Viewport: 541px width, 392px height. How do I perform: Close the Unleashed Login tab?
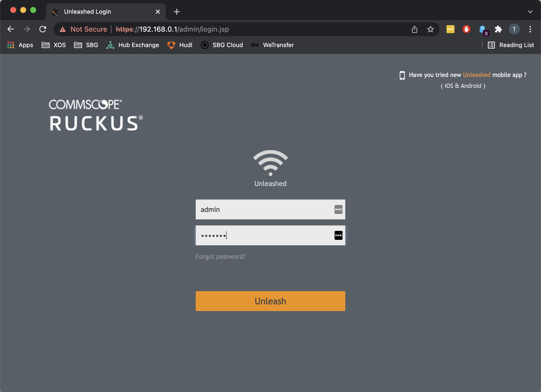click(x=158, y=12)
